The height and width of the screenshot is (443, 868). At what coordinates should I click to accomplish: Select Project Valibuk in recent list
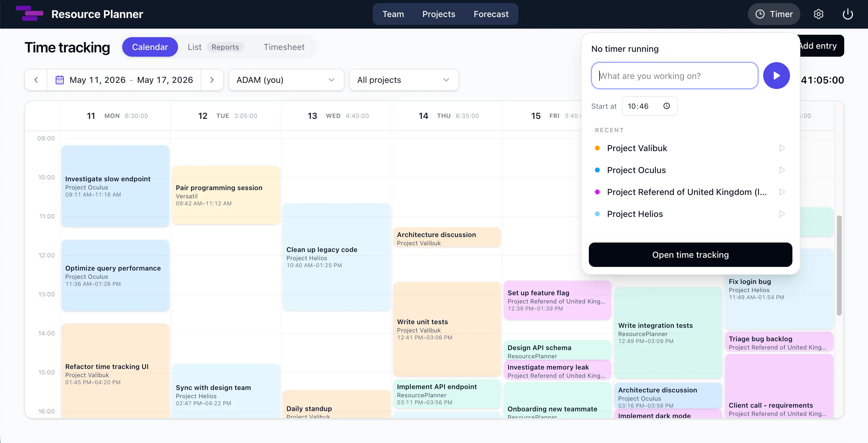(690, 148)
